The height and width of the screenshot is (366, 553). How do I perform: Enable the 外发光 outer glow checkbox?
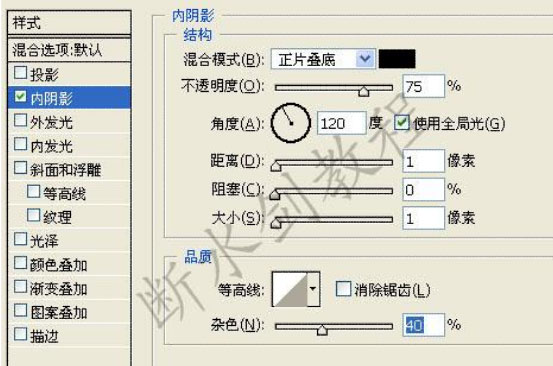point(20,120)
